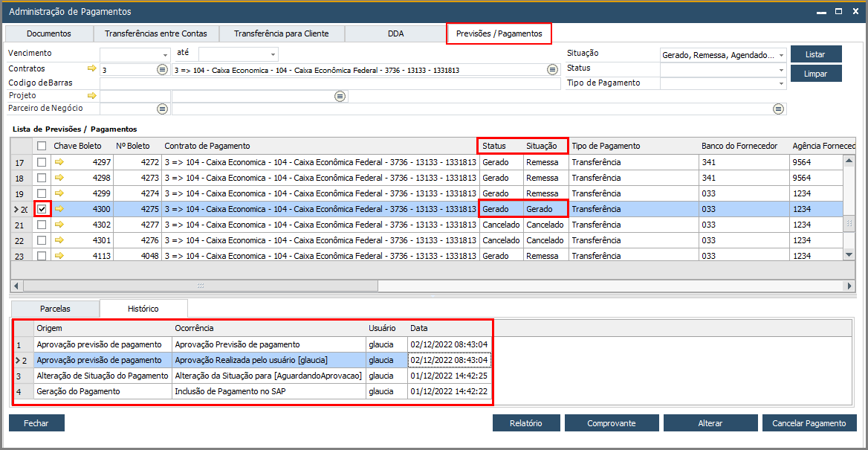Click the Contrato de Pagamento column header

coord(319,146)
